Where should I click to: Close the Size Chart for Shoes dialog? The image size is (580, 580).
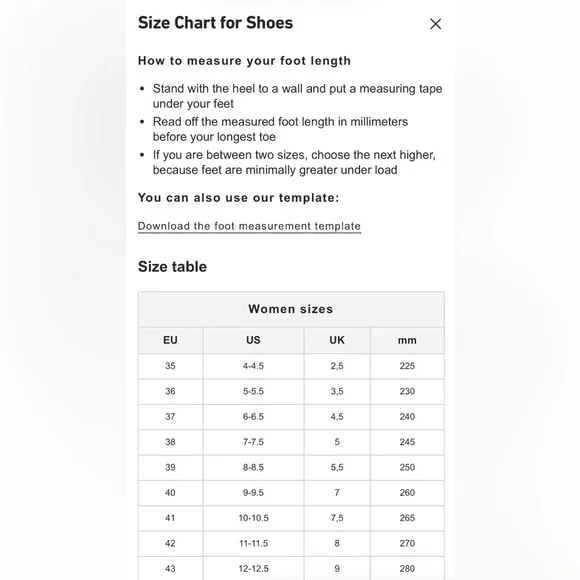tap(435, 24)
